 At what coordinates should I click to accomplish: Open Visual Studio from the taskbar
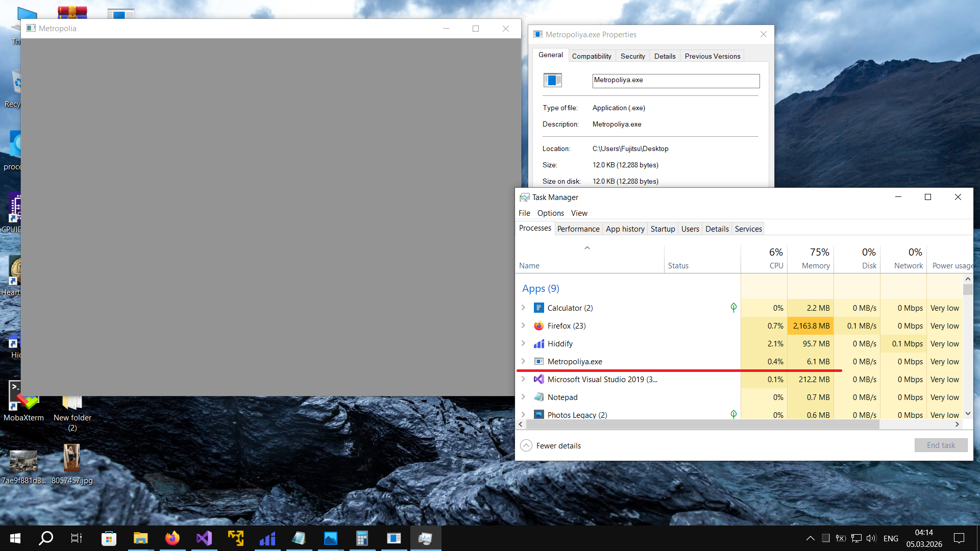(x=204, y=538)
